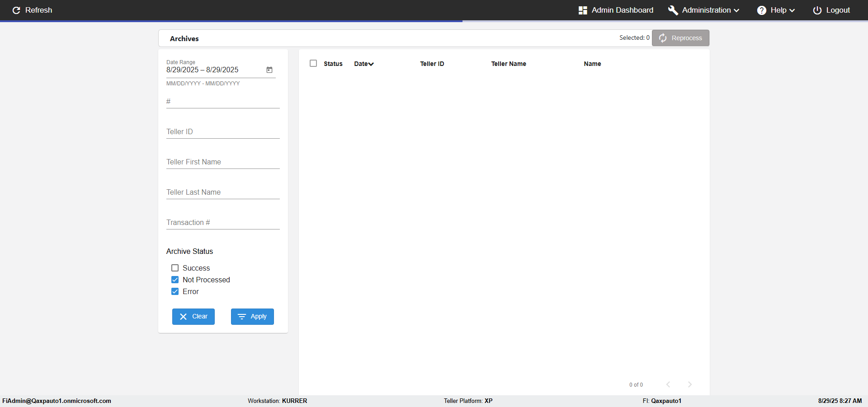Expand the Administration menu chevron
868x407 pixels.
click(736, 10)
